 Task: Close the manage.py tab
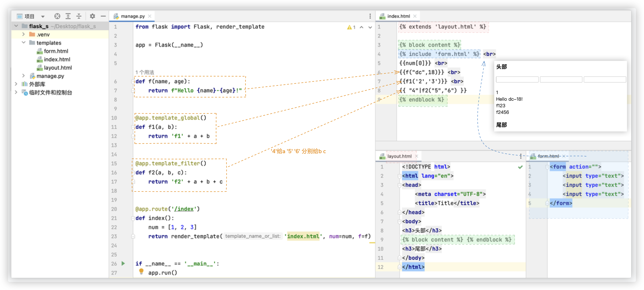tap(150, 16)
